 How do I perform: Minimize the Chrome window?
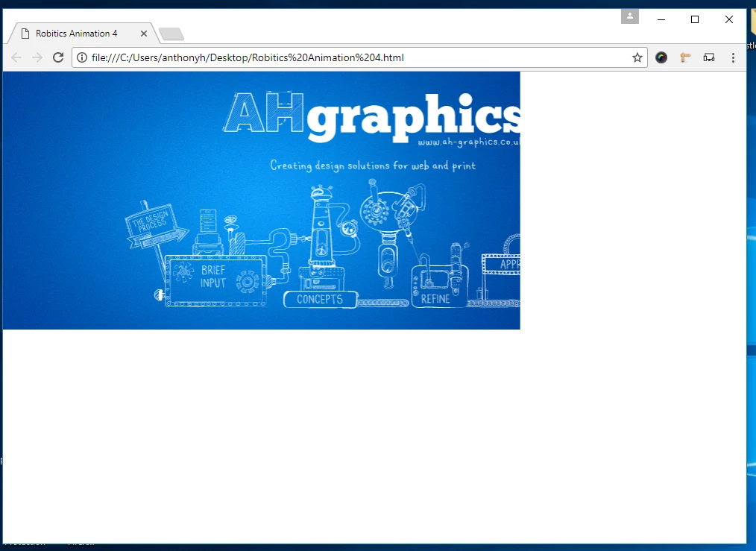tap(661, 19)
